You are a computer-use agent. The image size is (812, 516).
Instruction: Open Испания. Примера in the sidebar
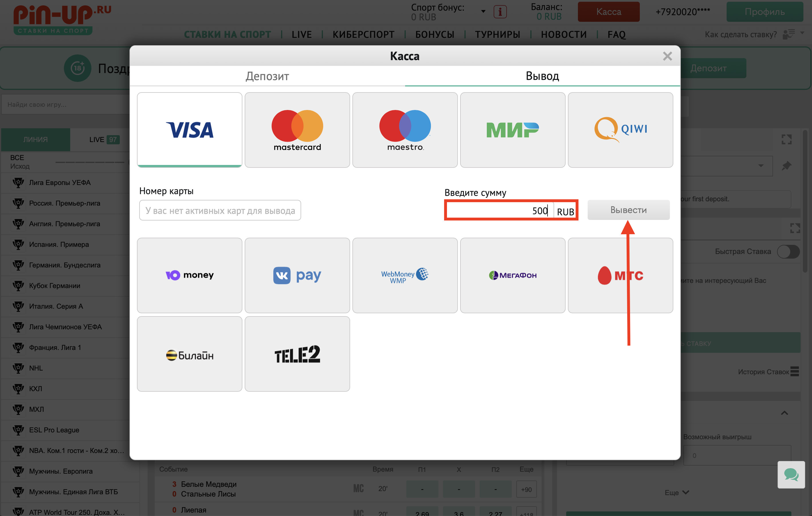tap(59, 244)
